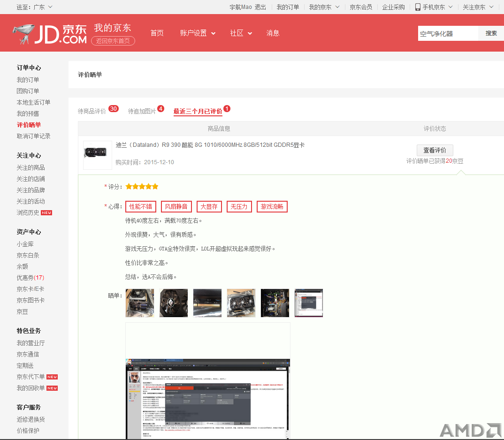Expand the 我的京东 top-bar dropdown
This screenshot has height=440, width=504.
(324, 7)
